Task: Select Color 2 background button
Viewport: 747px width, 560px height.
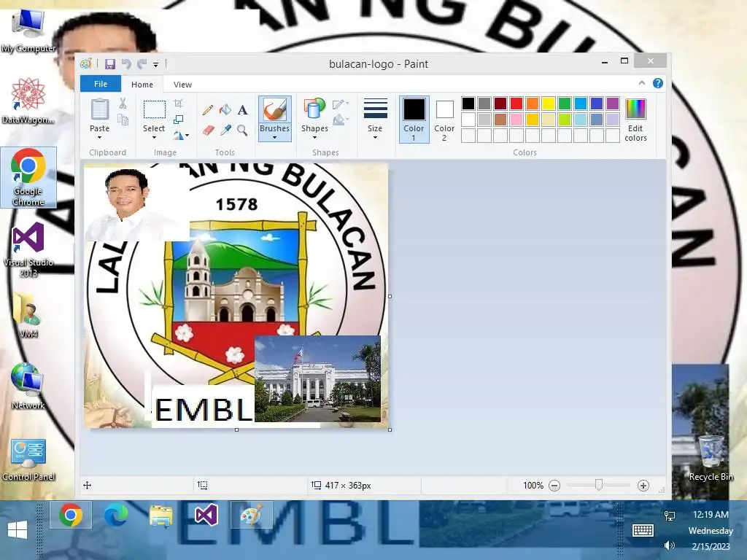Action: click(444, 120)
